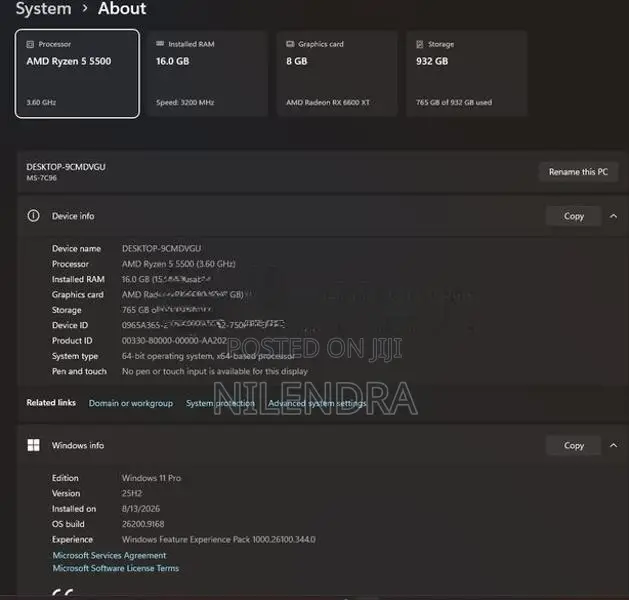Copy the Windows info details
This screenshot has width=629, height=600.
click(574, 445)
